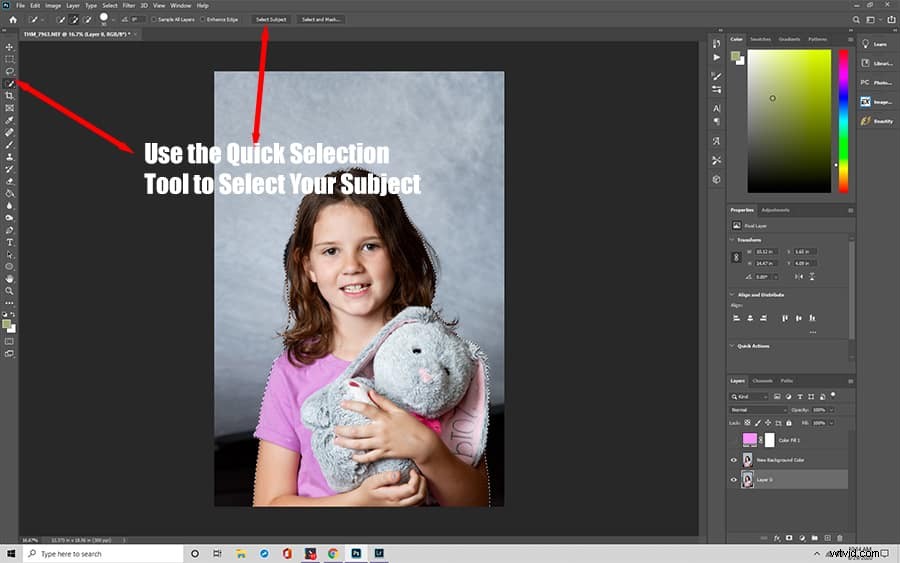Create a new group folder icon
This screenshot has height=563, width=900.
pyautogui.click(x=814, y=538)
